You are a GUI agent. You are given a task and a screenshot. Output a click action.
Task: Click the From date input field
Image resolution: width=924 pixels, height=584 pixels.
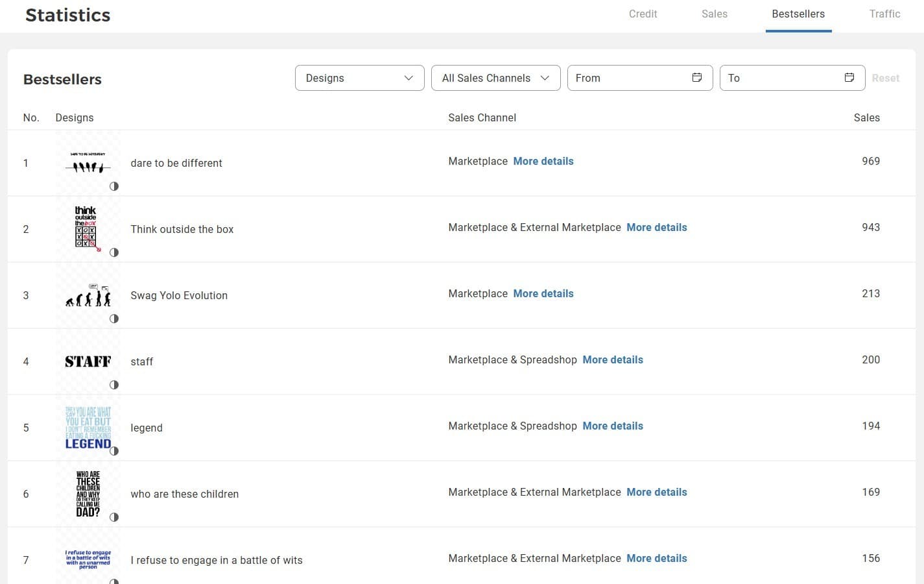(x=640, y=78)
